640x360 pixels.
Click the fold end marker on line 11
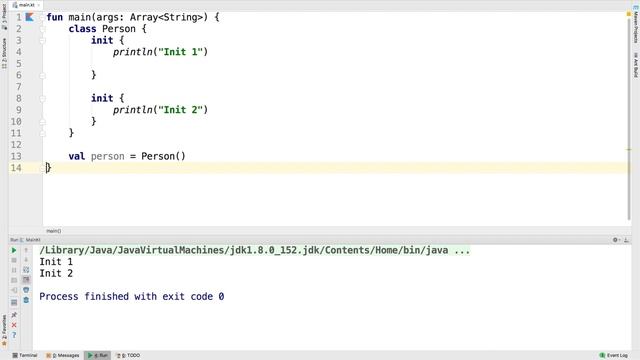(42, 133)
